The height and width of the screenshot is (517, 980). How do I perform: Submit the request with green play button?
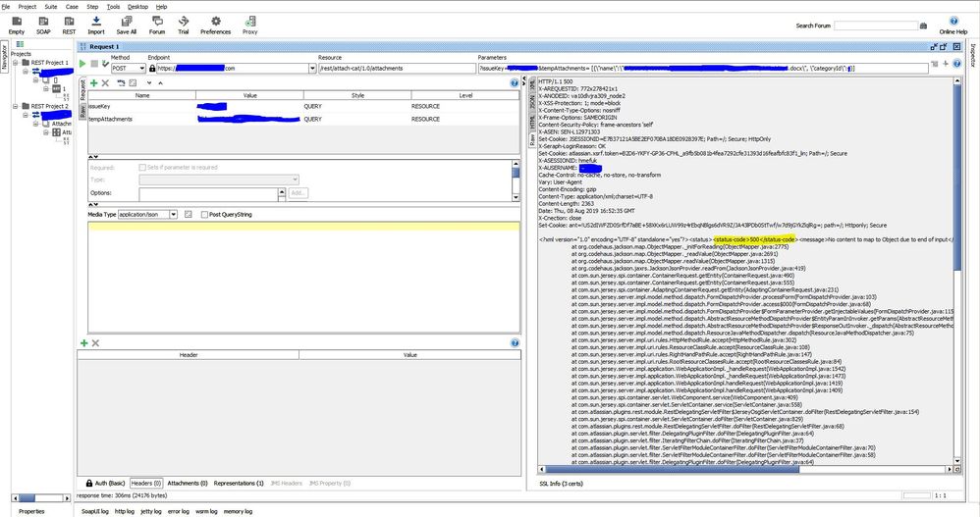(x=82, y=64)
